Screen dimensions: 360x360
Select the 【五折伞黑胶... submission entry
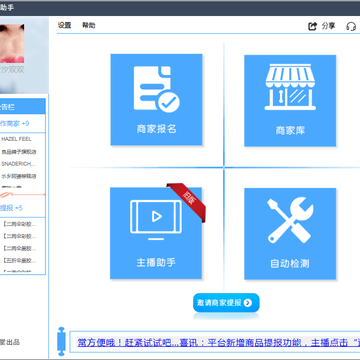point(19,260)
